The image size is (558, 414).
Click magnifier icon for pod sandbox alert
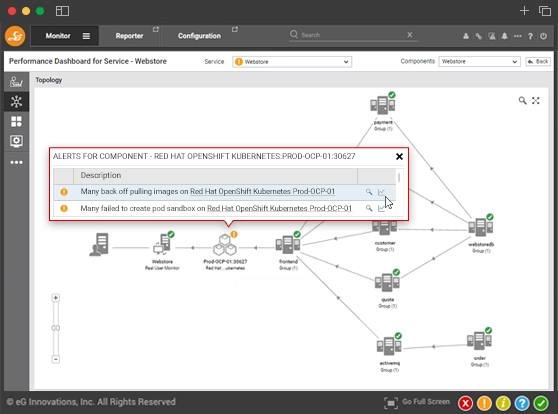click(369, 208)
